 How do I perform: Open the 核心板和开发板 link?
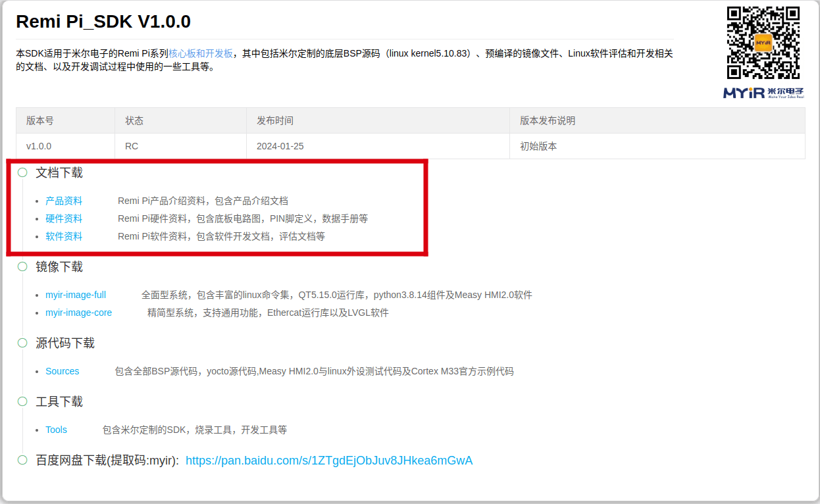pos(201,53)
